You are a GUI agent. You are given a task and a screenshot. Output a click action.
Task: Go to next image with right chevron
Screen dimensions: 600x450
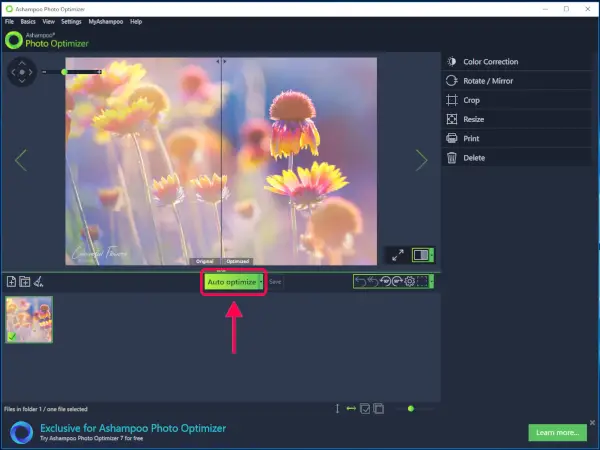(x=421, y=160)
